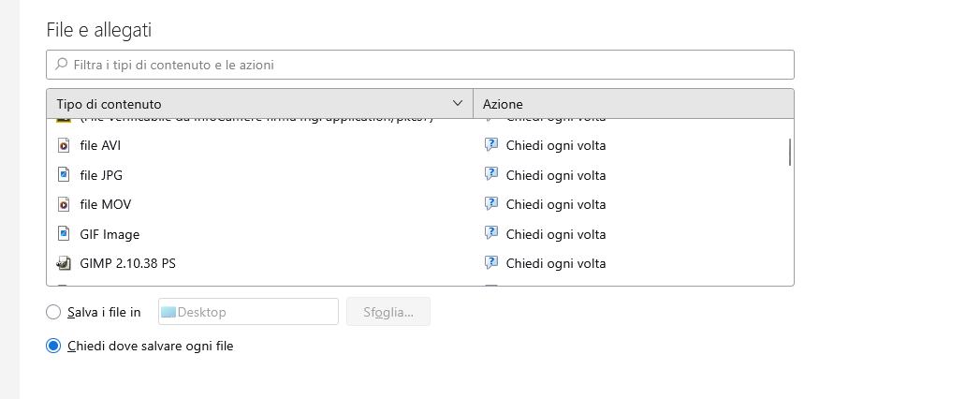This screenshot has height=399, width=980.
Task: Click the 'Azione' column header
Action: coord(633,104)
